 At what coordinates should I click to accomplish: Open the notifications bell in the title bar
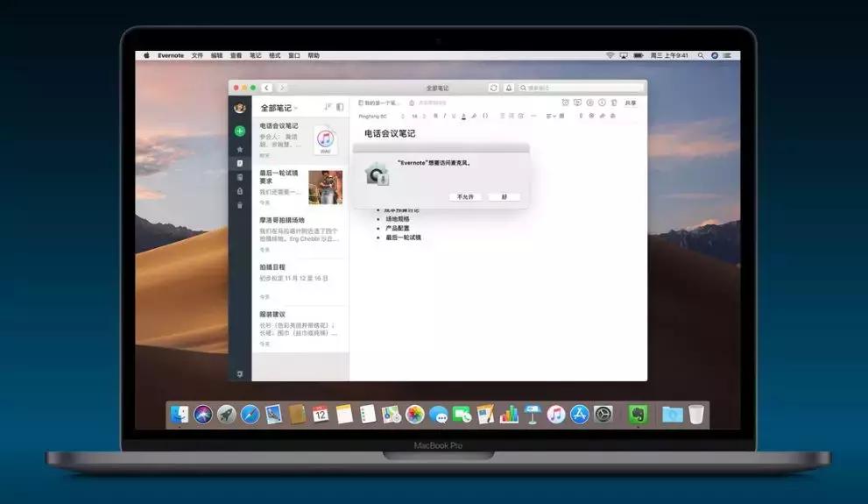point(509,88)
